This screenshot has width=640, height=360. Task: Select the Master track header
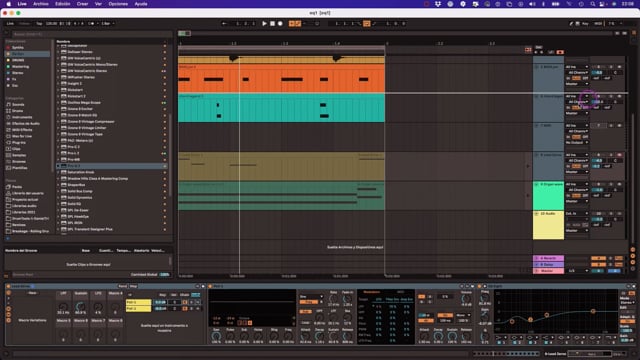coord(549,271)
